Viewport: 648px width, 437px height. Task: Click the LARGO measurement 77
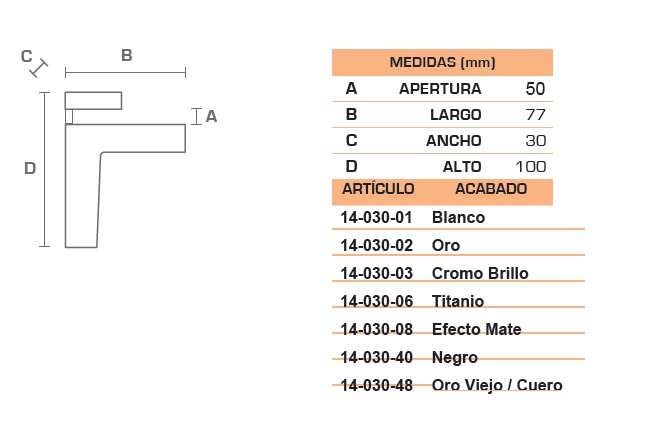536,115
